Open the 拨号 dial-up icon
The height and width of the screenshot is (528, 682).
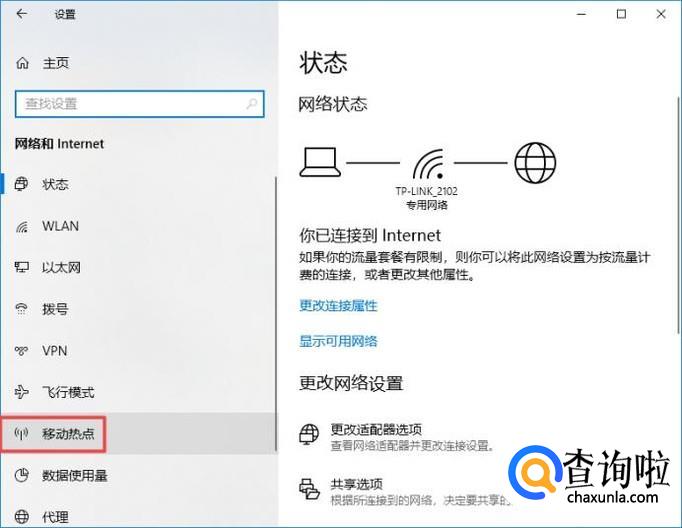click(21, 309)
